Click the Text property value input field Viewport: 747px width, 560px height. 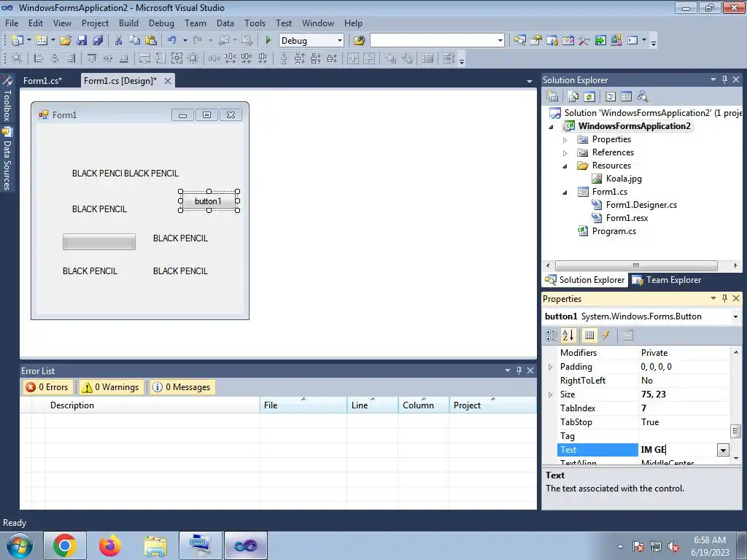pyautogui.click(x=678, y=450)
